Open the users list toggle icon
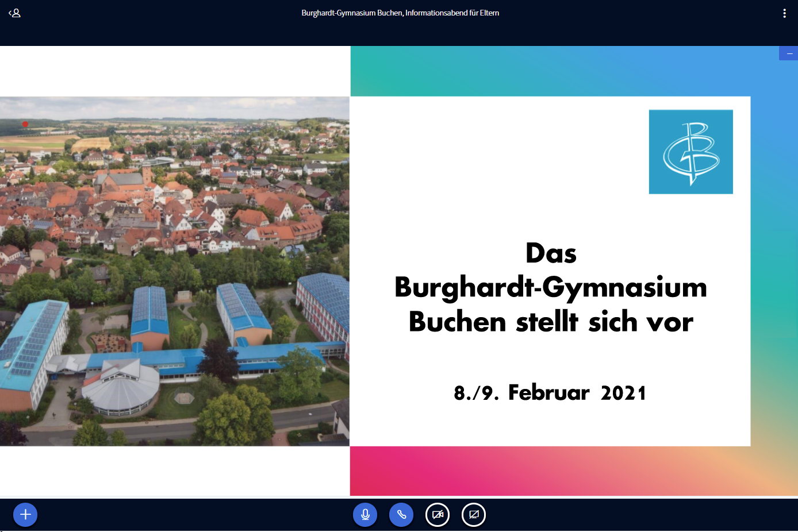 tap(14, 13)
